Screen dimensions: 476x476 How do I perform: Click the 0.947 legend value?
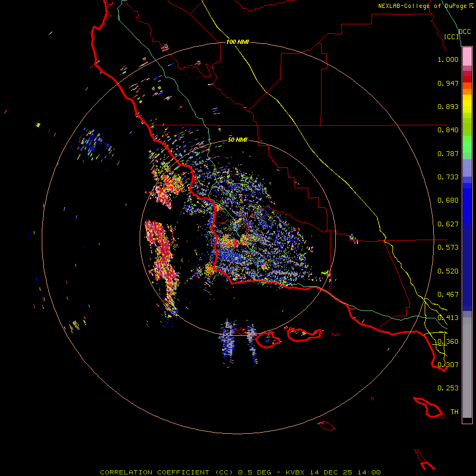(448, 83)
